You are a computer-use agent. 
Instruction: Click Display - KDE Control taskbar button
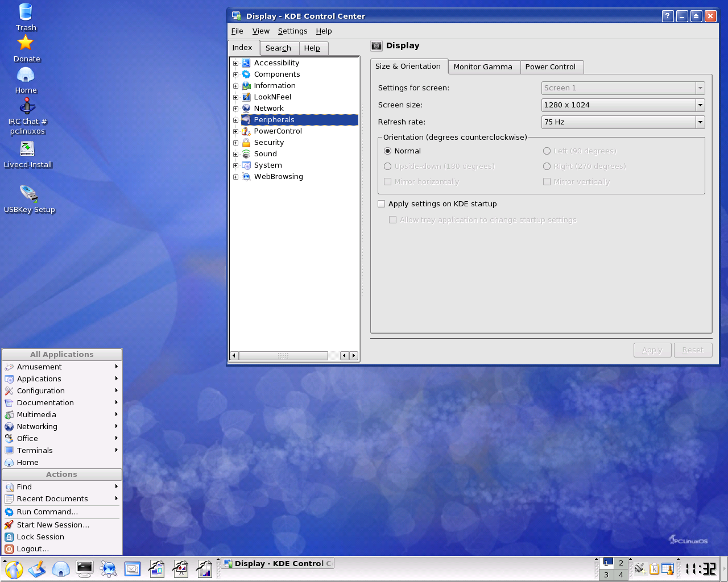coord(278,564)
